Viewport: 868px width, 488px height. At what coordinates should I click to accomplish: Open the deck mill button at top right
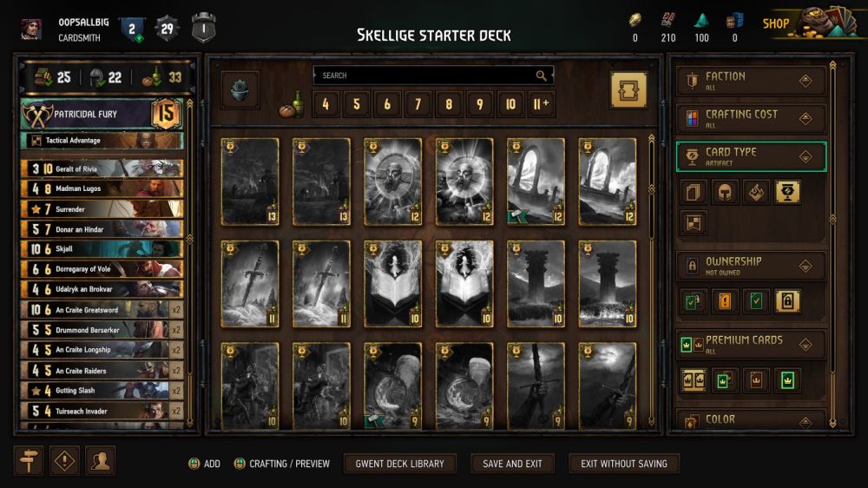point(628,89)
